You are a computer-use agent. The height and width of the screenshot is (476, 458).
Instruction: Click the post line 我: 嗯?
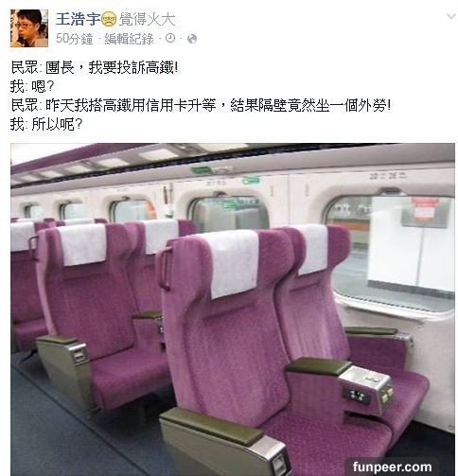click(x=32, y=86)
